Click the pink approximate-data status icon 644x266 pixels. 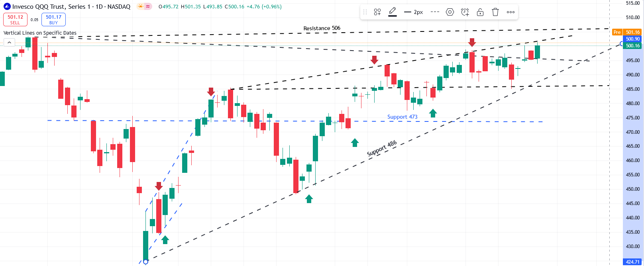[148, 6]
